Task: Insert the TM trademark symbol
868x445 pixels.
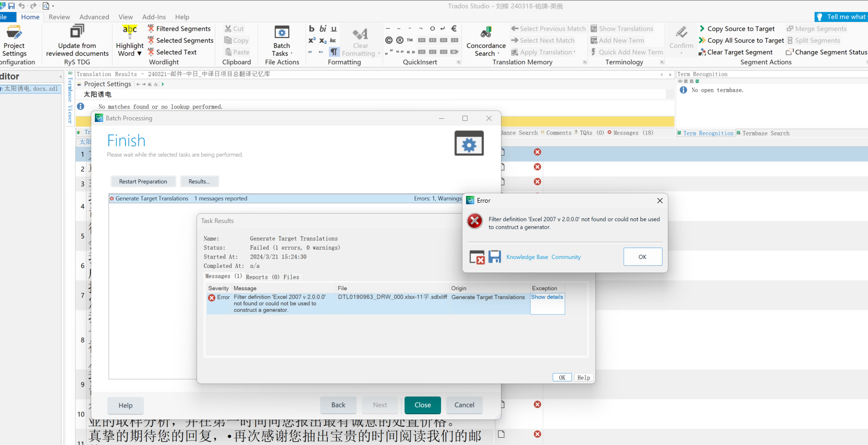Action: (410, 40)
